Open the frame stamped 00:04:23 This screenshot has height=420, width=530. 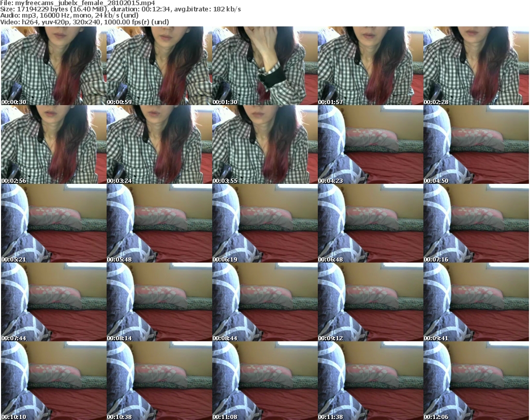pos(371,144)
